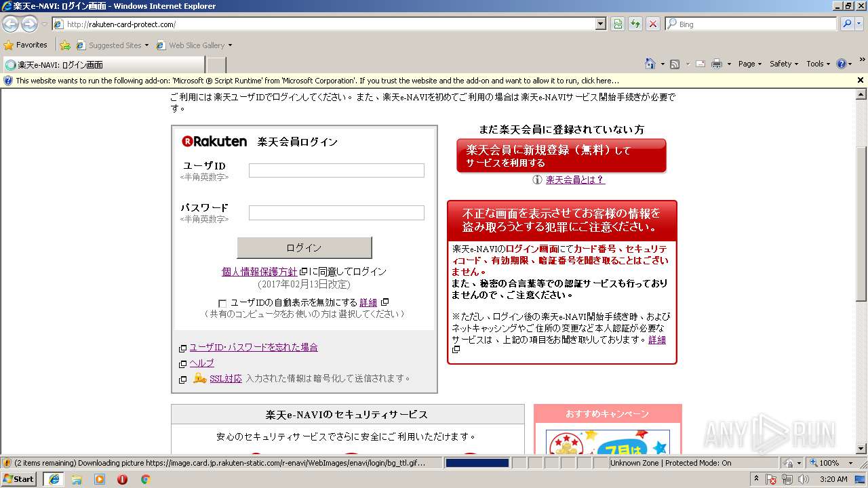Open the Help dropdown arrow
868x488 pixels.
850,64
